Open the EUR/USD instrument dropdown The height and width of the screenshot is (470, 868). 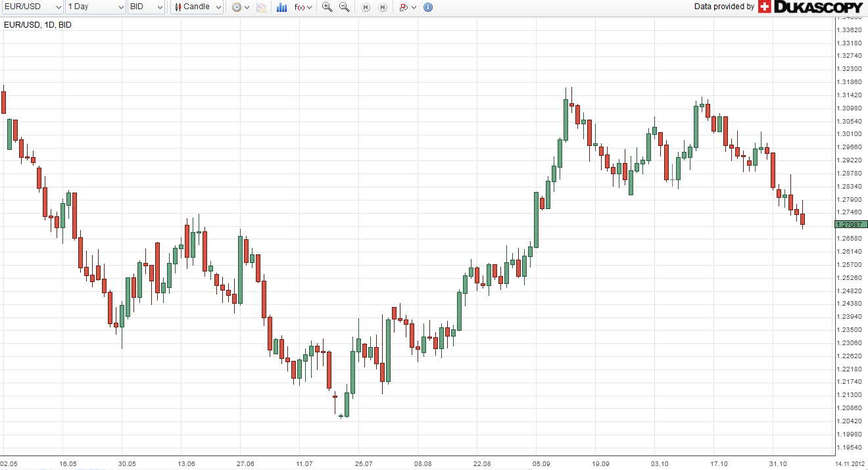pos(32,7)
